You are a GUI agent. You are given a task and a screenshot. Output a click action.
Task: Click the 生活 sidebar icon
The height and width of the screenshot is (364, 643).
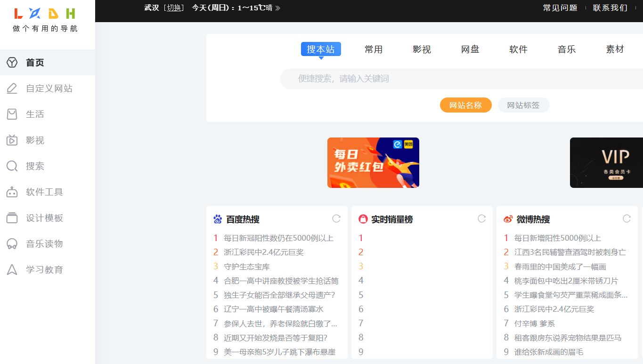click(x=11, y=114)
